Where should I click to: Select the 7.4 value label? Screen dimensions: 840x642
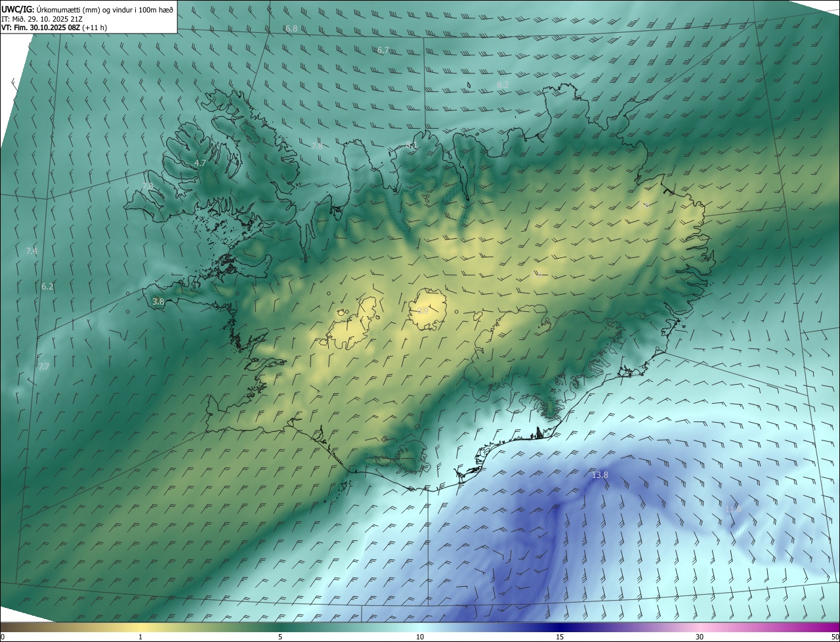click(31, 251)
